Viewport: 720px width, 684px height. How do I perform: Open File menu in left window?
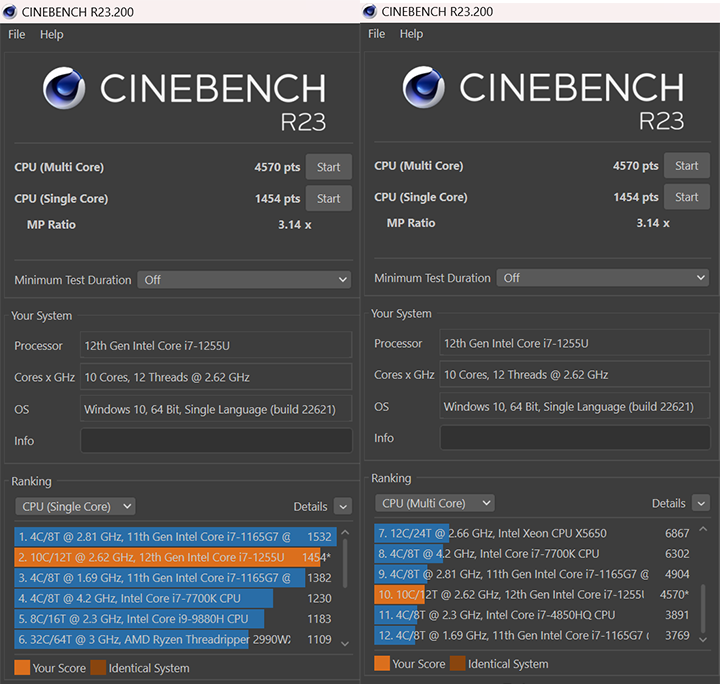click(x=17, y=34)
